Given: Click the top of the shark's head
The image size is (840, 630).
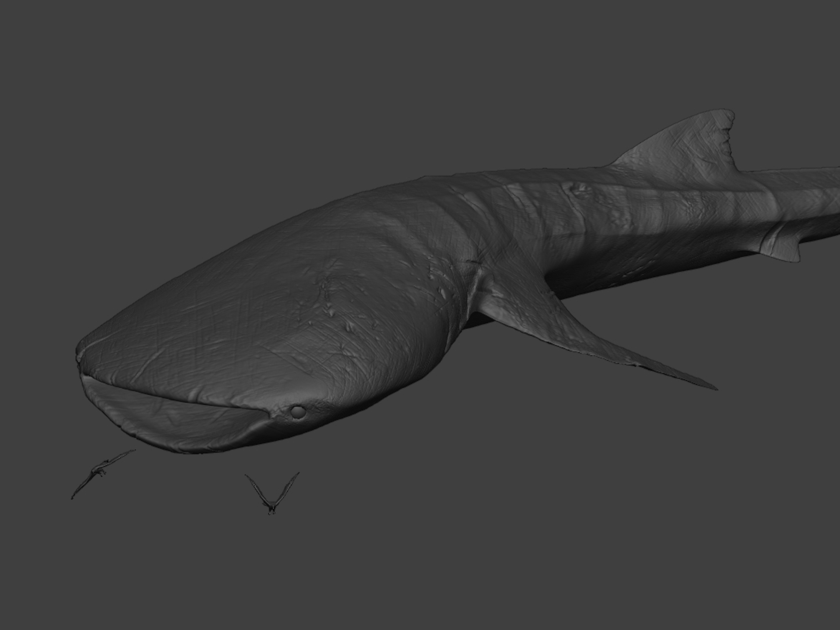Looking at the screenshot, I should pyautogui.click(x=266, y=274).
